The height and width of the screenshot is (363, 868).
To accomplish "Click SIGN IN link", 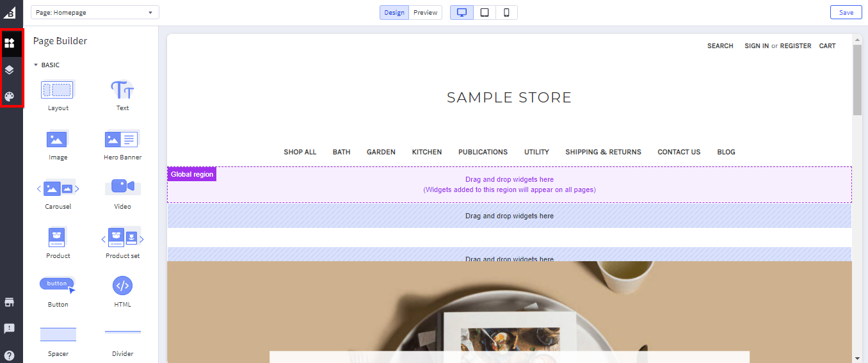I will [x=757, y=46].
